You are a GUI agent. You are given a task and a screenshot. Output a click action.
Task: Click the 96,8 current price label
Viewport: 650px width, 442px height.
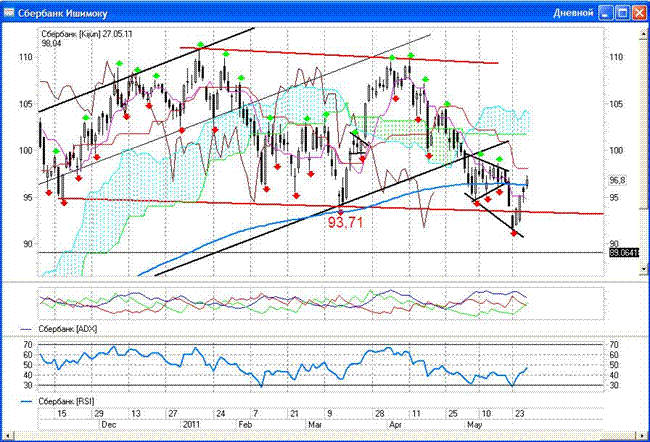[x=617, y=181]
